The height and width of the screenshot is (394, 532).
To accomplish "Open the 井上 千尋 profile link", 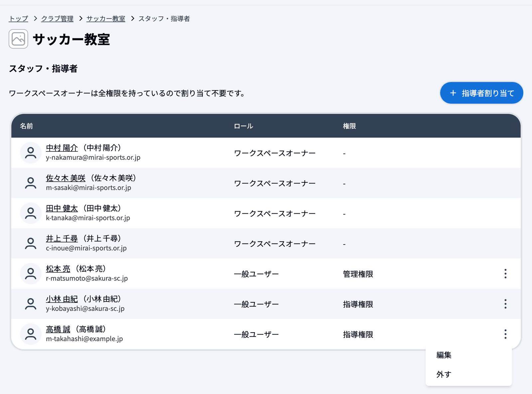I will coord(62,239).
